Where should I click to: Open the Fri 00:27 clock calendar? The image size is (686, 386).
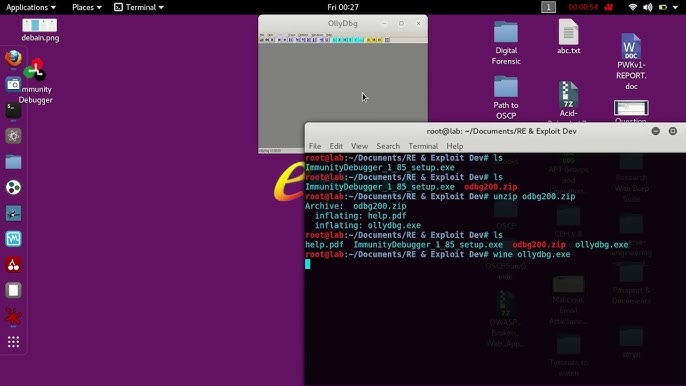tap(343, 7)
